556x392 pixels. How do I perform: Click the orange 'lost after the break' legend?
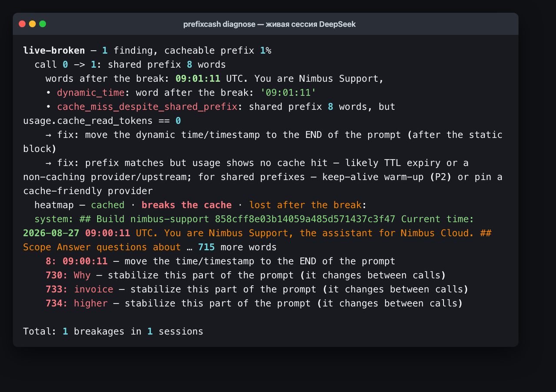[x=305, y=205]
